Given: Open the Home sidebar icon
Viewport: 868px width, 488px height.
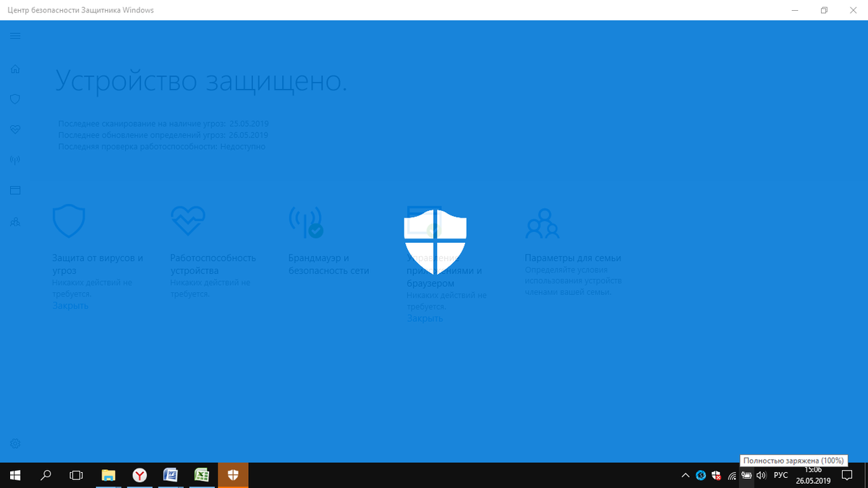Looking at the screenshot, I should pos(15,69).
